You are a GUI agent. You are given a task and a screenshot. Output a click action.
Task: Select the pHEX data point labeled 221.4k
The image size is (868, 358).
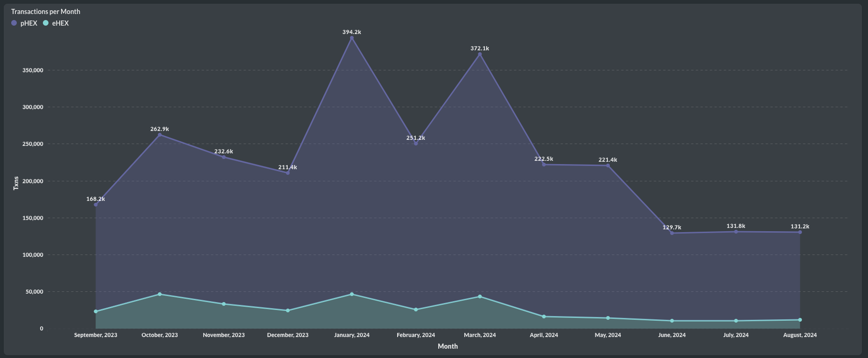pos(608,165)
